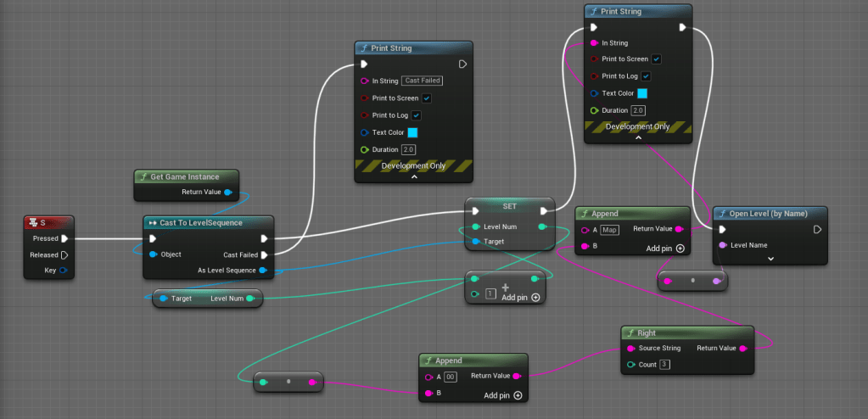Uncheck Print to Log on Print String wired to SET
The image size is (868, 419).
click(646, 76)
